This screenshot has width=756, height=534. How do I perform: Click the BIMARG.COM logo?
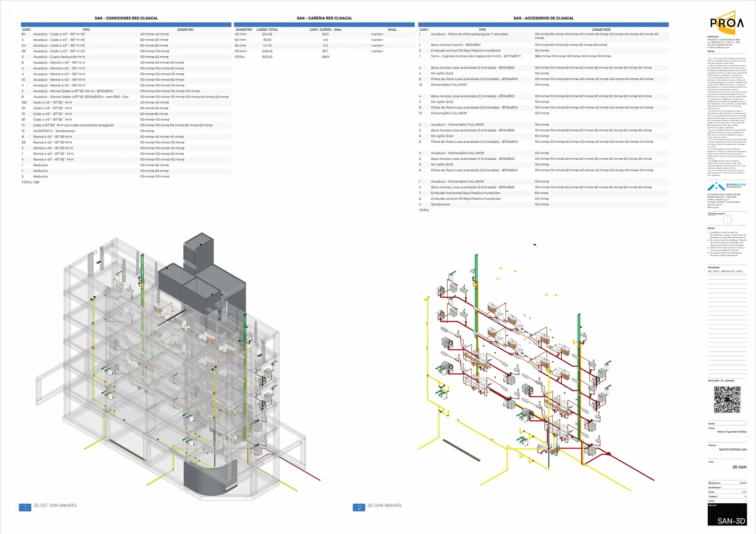(x=727, y=186)
